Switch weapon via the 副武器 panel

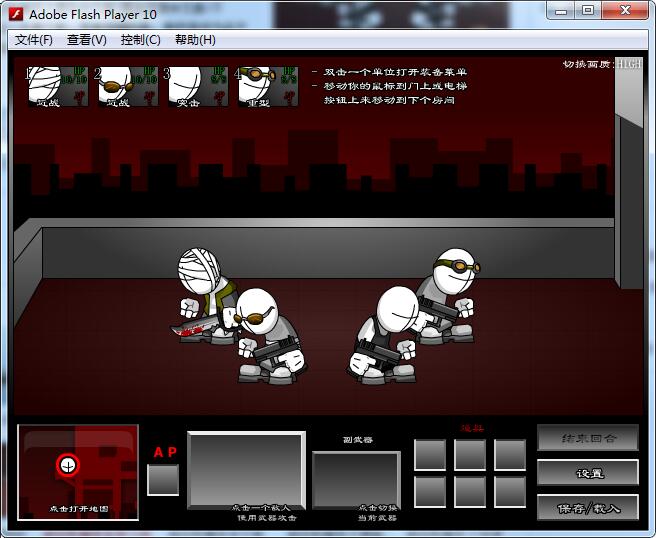coord(356,480)
